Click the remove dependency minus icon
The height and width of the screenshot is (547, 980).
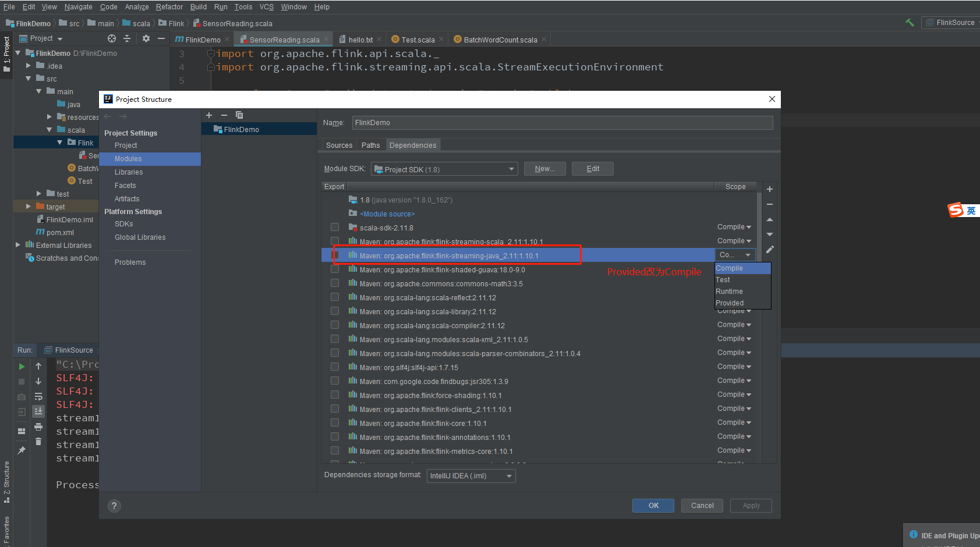point(769,204)
